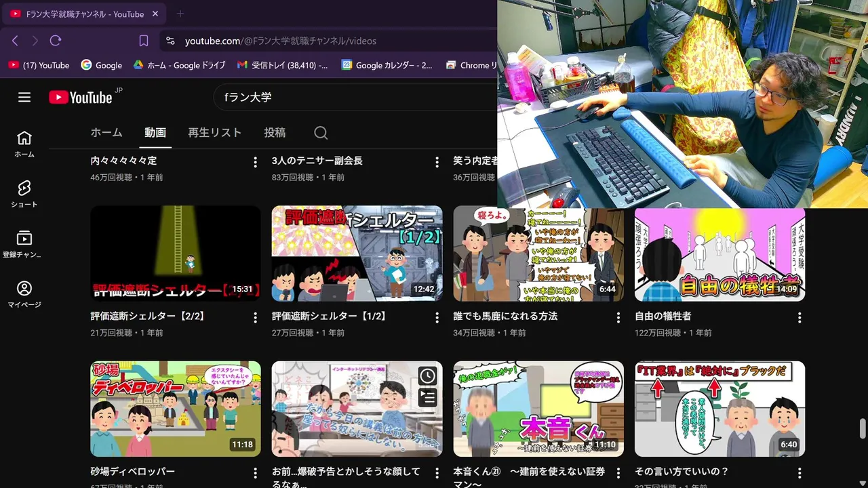Open the 投稿 tab
This screenshot has height=488, width=868.
coord(275,133)
